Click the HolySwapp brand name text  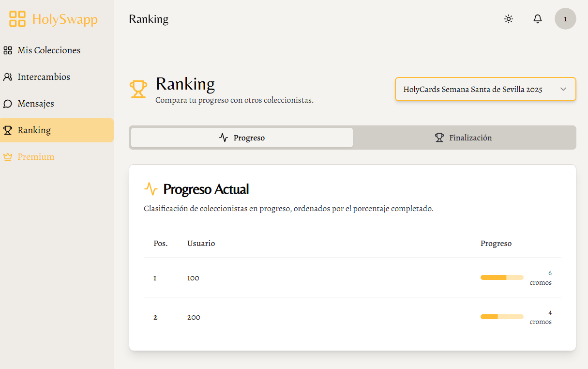[x=65, y=19]
